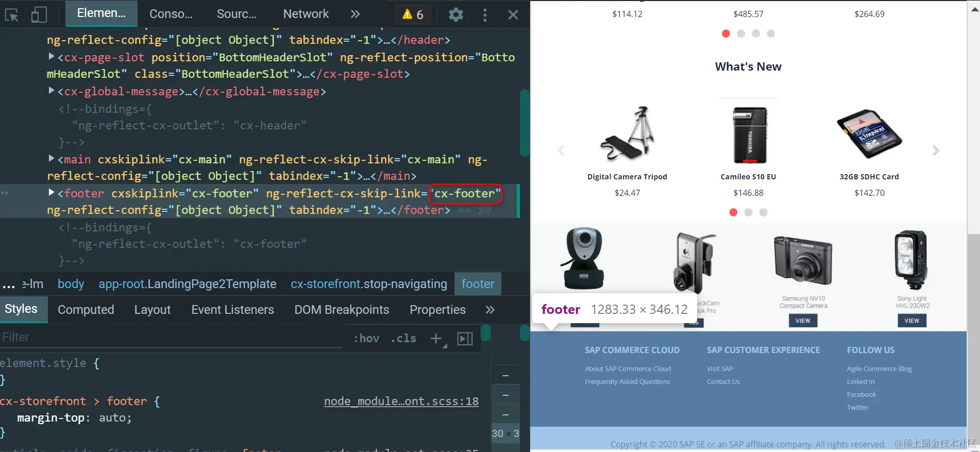The image size is (980, 452).
Task: Select app-root.LandingPage2Template breadcrumb
Action: pos(188,284)
